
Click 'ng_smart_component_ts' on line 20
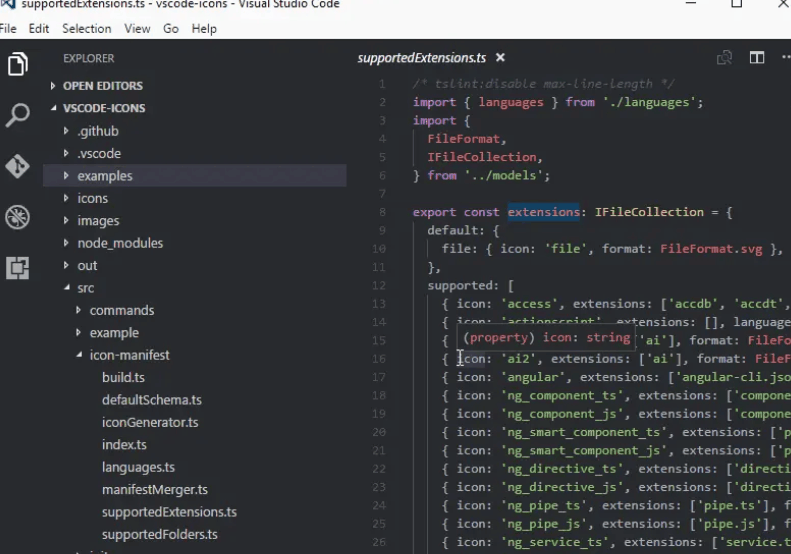tap(584, 432)
